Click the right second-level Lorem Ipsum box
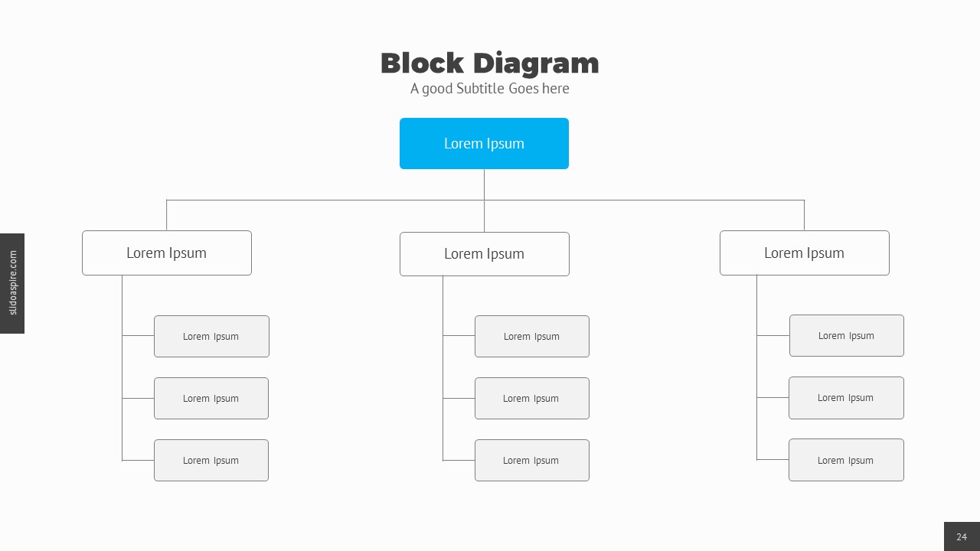Image resolution: width=980 pixels, height=551 pixels. pyautogui.click(x=804, y=253)
